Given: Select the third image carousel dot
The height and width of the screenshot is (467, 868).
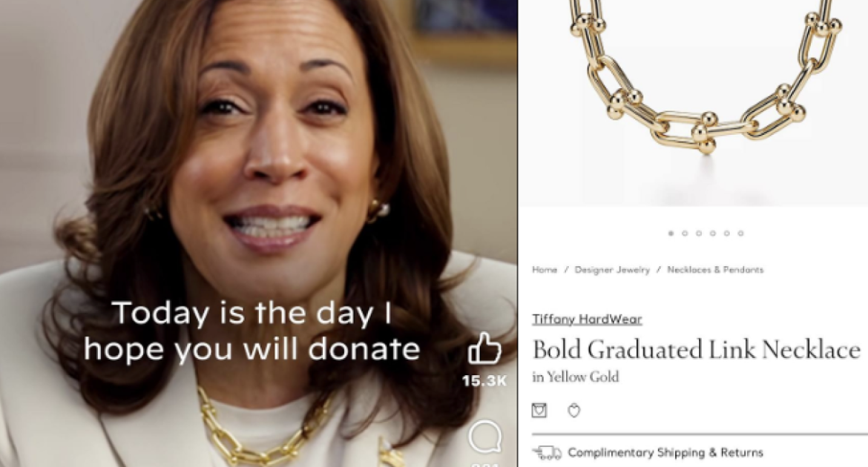Looking at the screenshot, I should point(699,233).
